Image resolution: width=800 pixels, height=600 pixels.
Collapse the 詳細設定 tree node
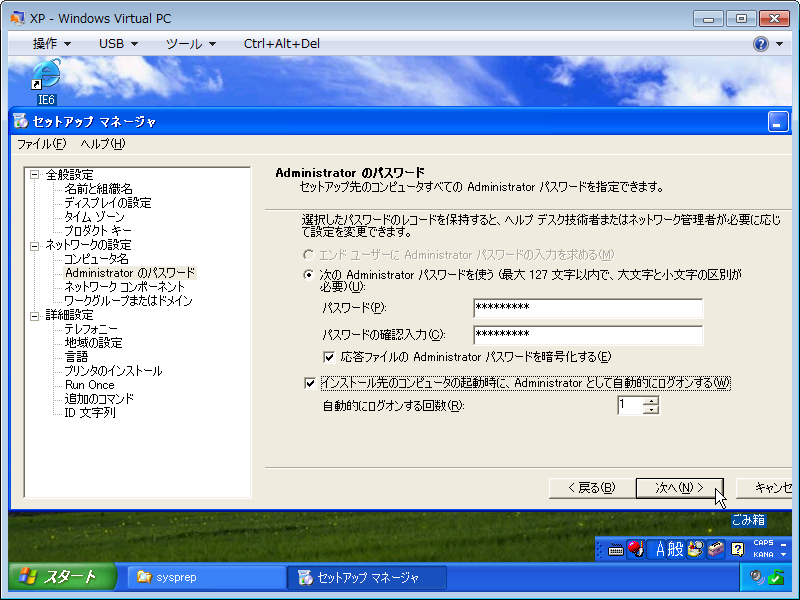tap(35, 316)
